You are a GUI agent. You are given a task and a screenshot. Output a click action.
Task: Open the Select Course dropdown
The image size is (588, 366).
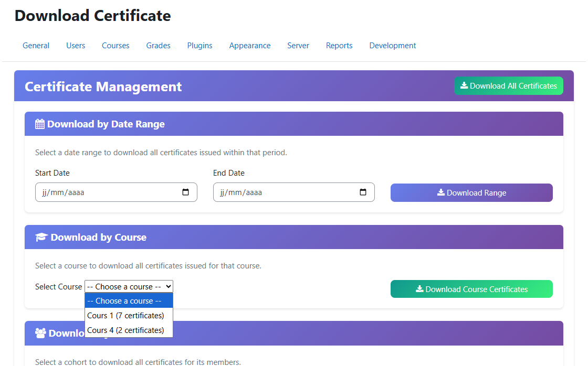129,286
